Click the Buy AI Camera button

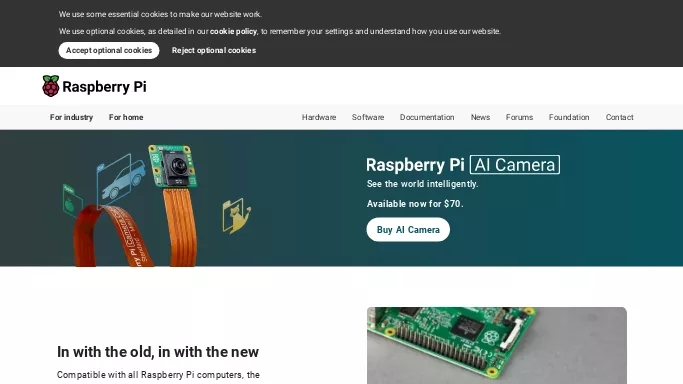[408, 229]
